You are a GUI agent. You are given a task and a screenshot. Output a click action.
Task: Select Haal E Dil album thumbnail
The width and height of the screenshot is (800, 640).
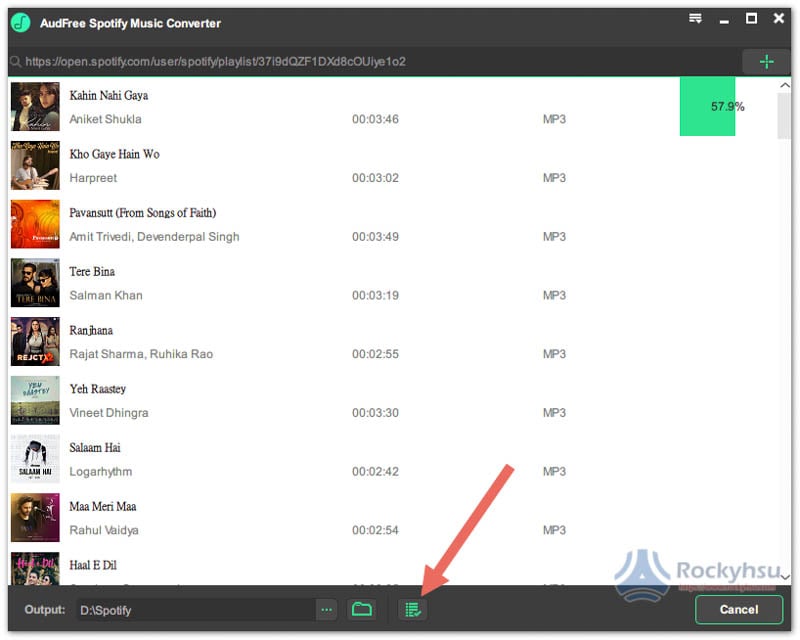click(35, 569)
